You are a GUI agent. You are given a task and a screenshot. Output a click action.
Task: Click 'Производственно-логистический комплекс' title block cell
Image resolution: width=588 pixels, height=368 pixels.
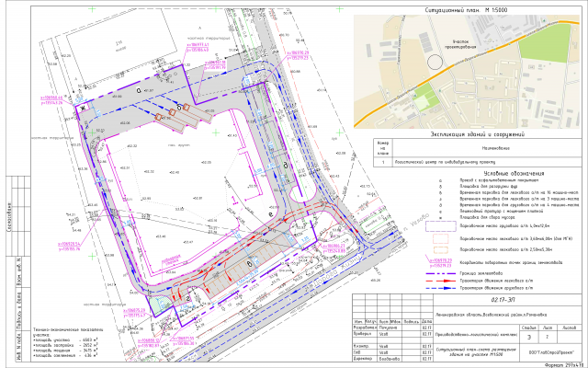click(x=476, y=335)
